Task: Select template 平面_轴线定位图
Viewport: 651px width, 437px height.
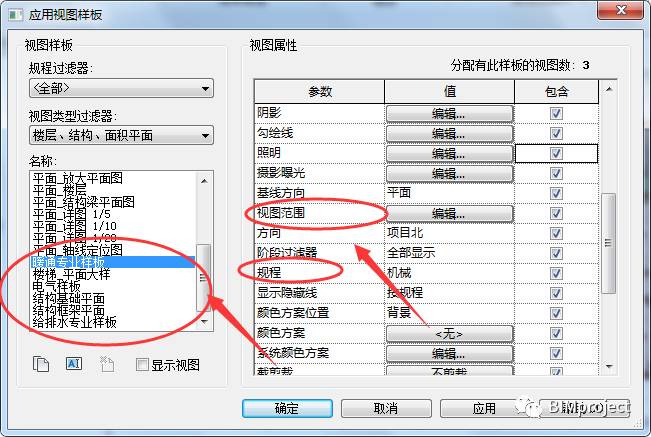Action: click(x=78, y=250)
